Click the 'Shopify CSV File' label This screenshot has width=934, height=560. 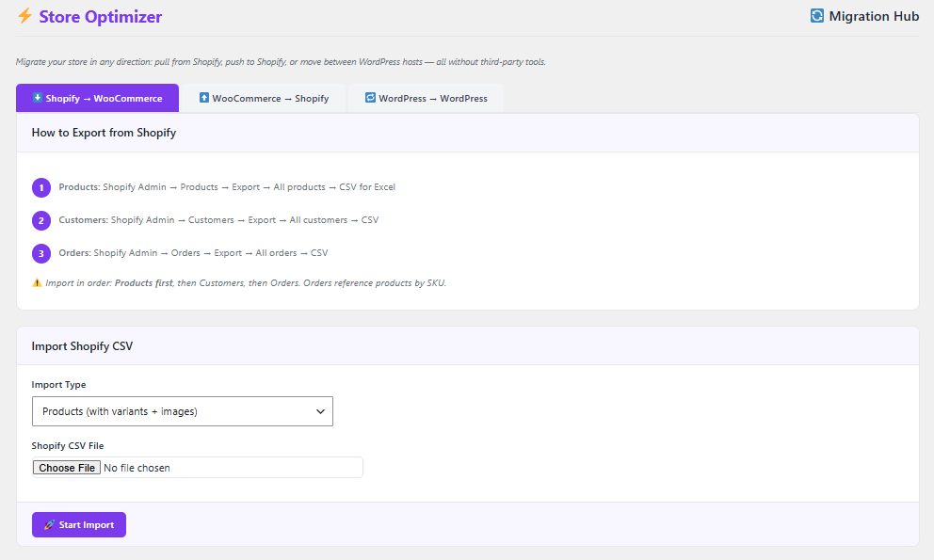67,445
